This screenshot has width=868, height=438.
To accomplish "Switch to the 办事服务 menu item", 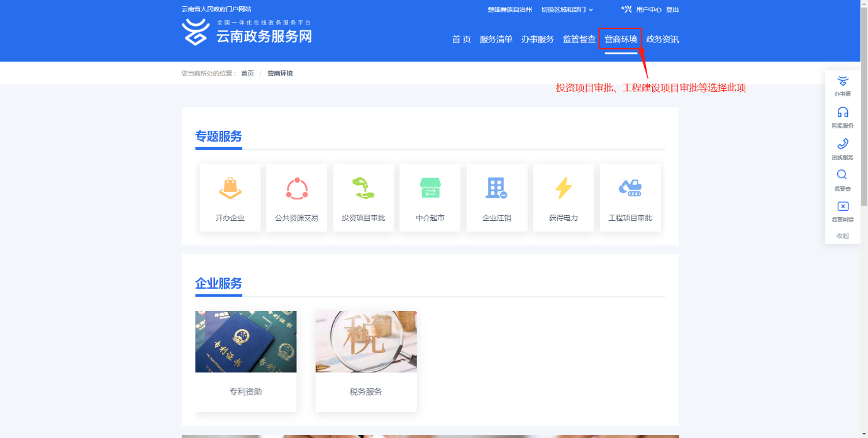I will 537,40.
